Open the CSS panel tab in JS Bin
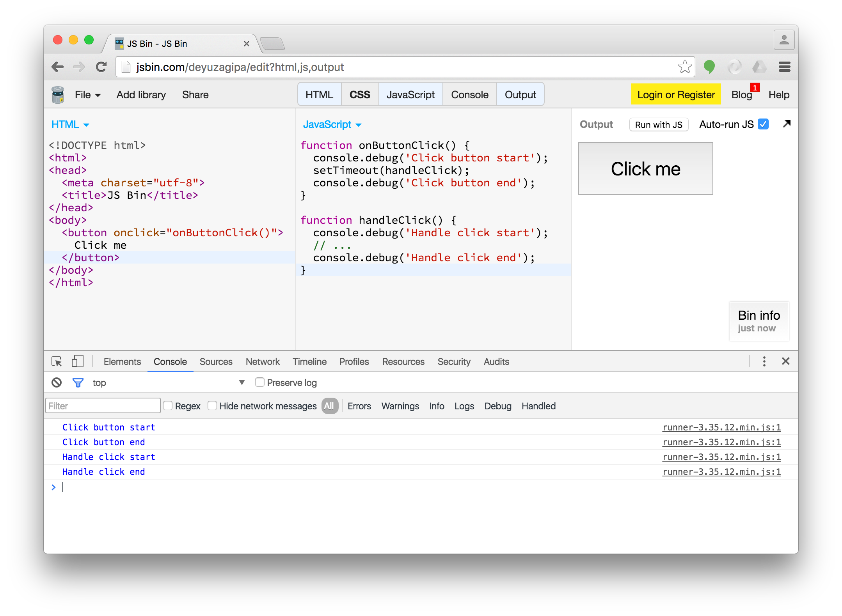 (x=359, y=94)
